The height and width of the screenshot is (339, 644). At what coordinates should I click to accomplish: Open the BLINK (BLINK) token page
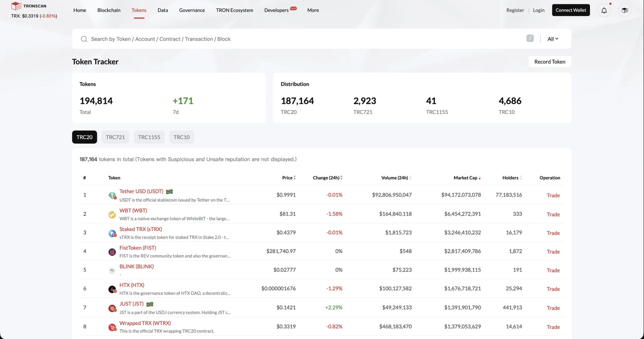[x=136, y=266]
